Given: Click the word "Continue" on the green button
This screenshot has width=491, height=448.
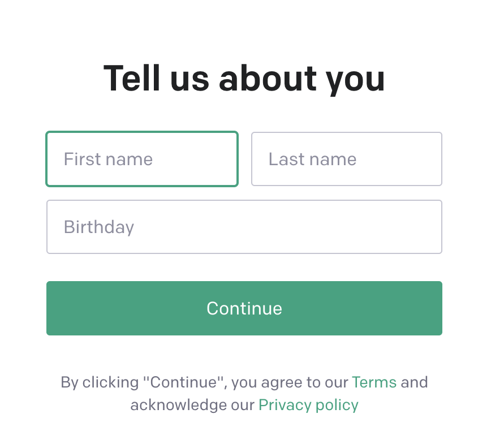Looking at the screenshot, I should point(244,308).
